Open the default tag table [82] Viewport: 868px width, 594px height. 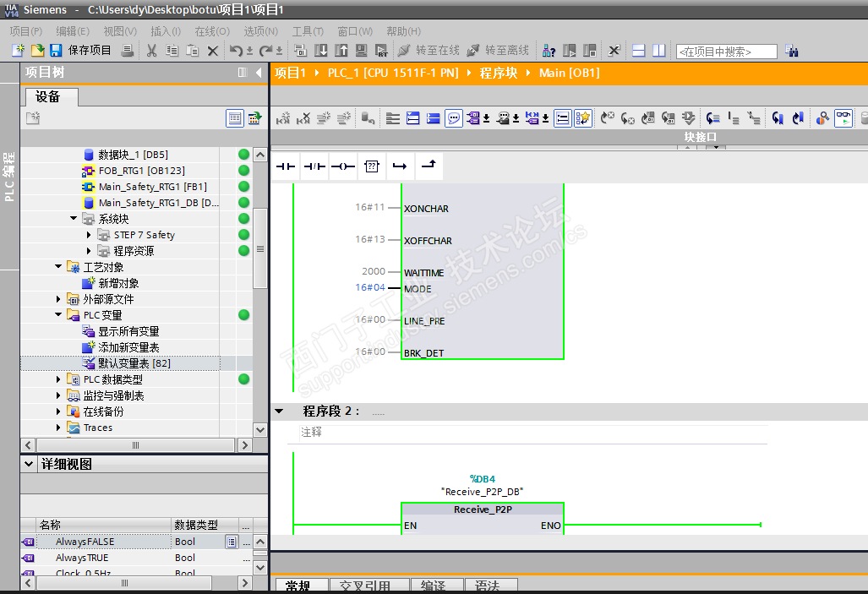[132, 363]
